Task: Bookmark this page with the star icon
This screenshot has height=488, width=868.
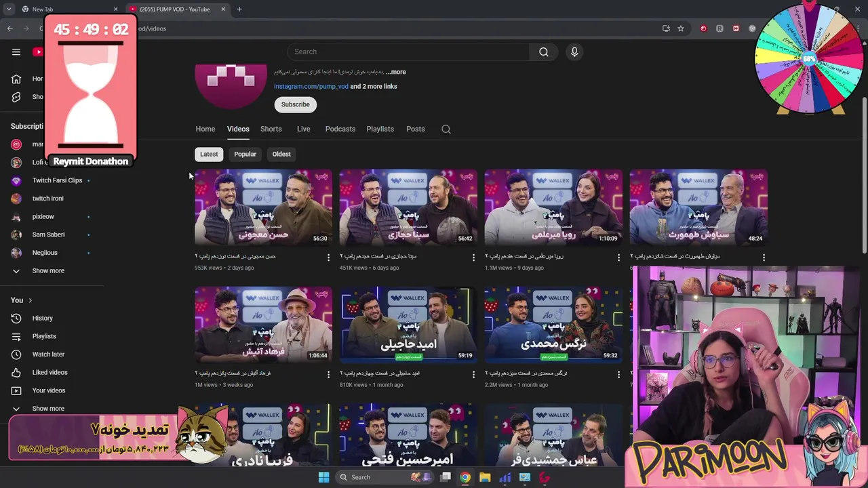Action: (x=681, y=28)
